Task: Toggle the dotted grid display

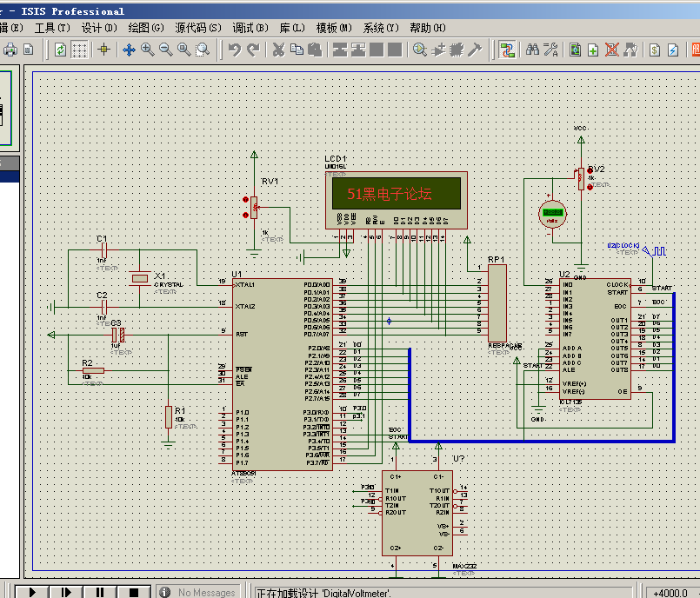Action: click(79, 50)
